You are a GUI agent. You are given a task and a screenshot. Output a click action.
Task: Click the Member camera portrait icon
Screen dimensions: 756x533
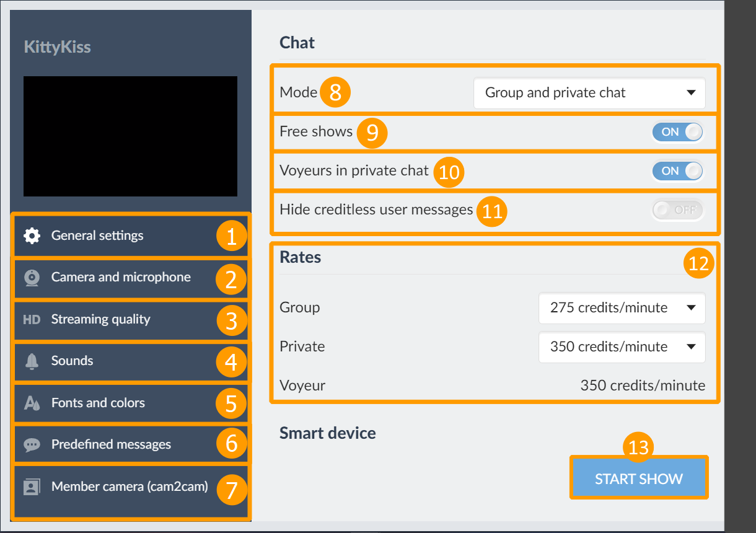point(32,487)
